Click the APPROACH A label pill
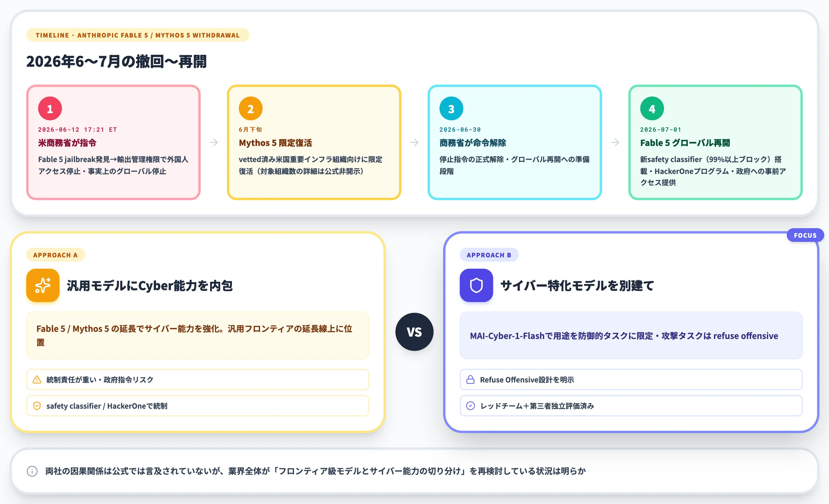Image resolution: width=829 pixels, height=504 pixels. [55, 255]
